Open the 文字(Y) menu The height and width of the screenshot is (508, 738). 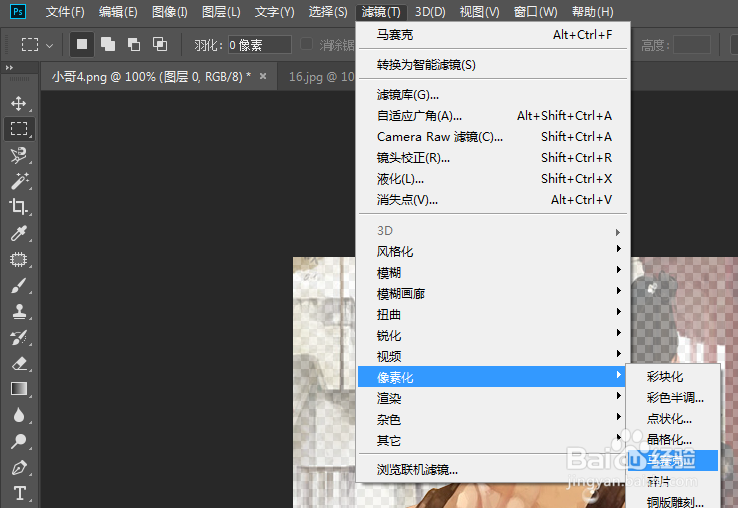click(x=274, y=12)
